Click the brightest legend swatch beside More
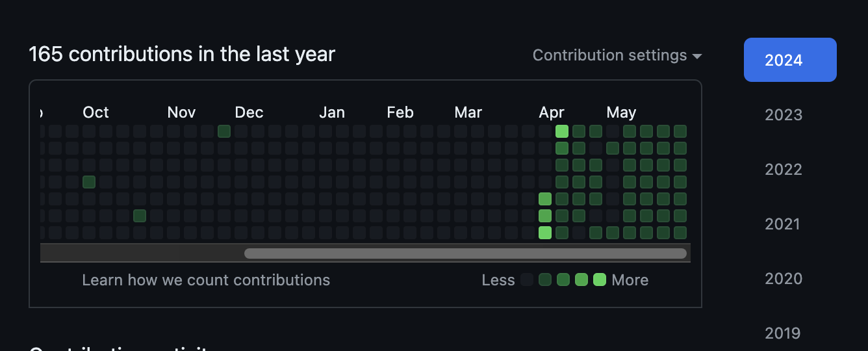Screen dimensions: 868x351 coord(600,280)
